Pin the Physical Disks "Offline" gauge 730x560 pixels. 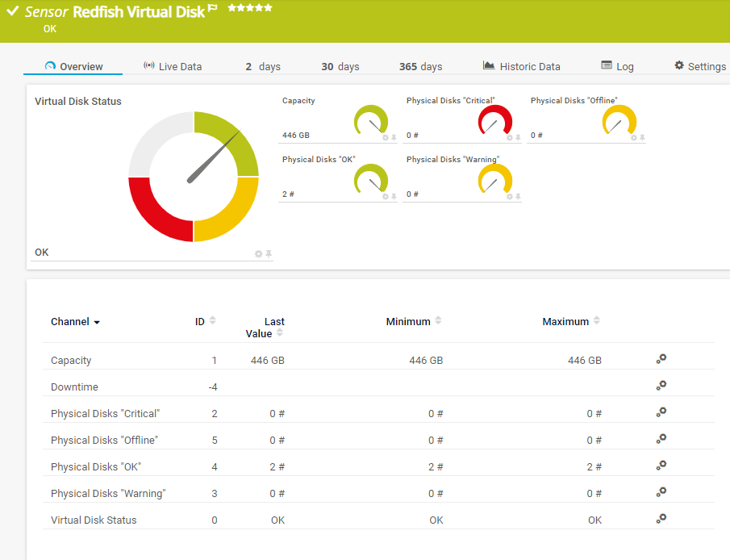click(x=642, y=138)
